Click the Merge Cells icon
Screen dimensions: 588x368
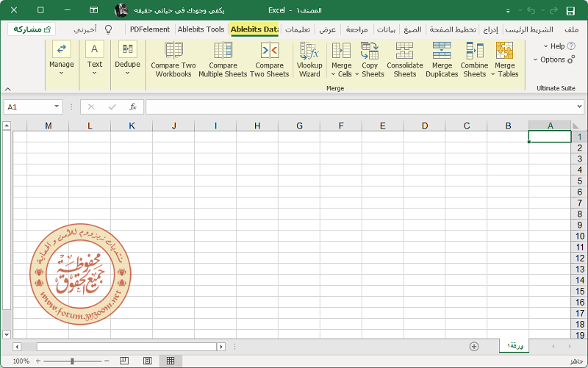(x=341, y=51)
